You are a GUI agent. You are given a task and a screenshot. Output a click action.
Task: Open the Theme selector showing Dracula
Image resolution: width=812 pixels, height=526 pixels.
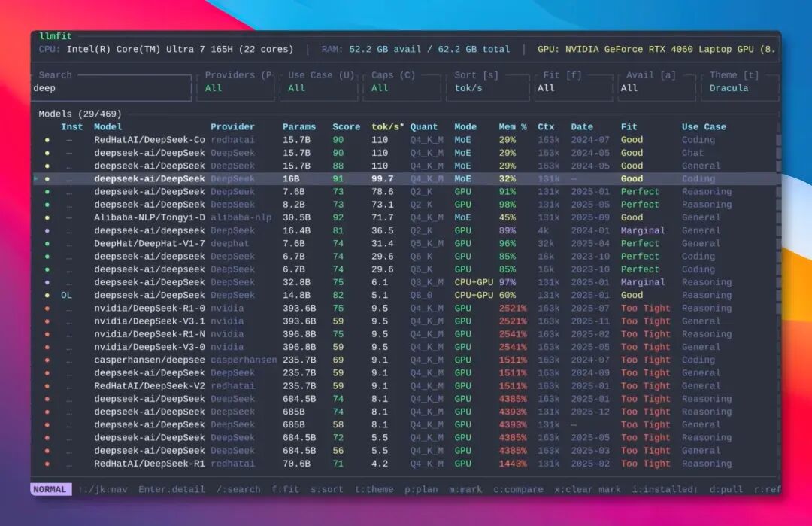click(739, 88)
